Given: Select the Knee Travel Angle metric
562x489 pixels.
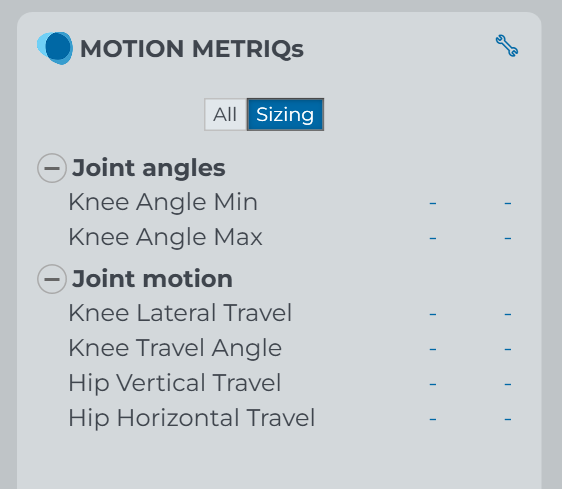Looking at the screenshot, I should 175,348.
